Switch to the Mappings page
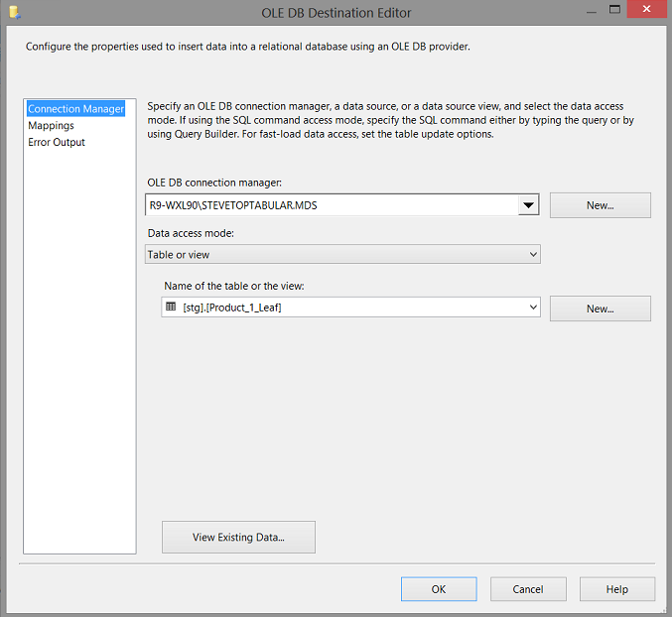Screen dimensions: 672x617 [x=51, y=126]
